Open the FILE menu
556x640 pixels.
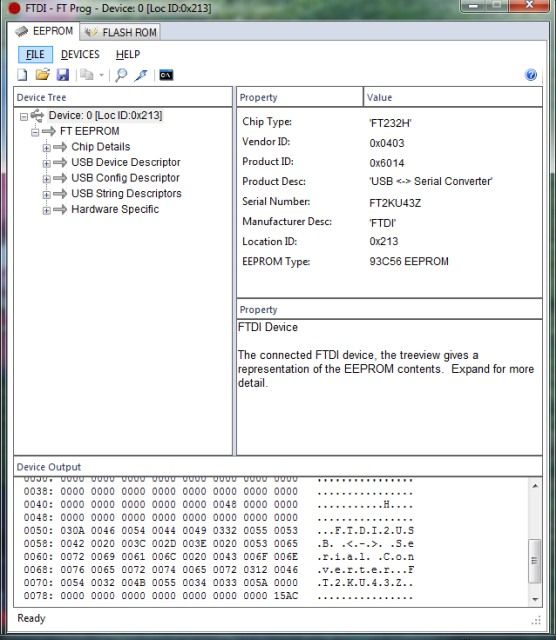[35, 54]
